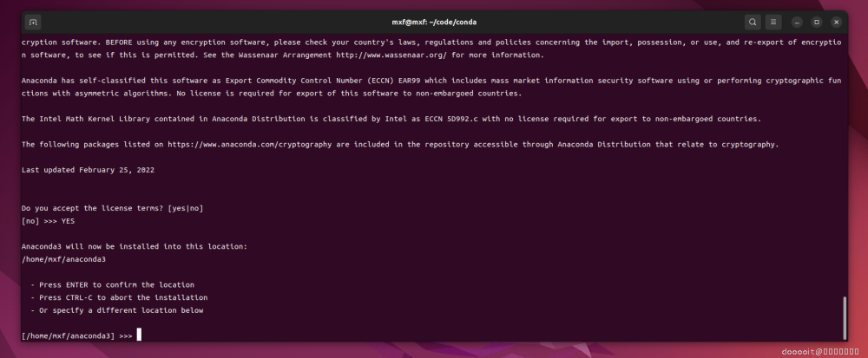Click the terminal vertical scrollbar thumb
Image resolution: width=868 pixels, height=358 pixels.
click(845, 318)
